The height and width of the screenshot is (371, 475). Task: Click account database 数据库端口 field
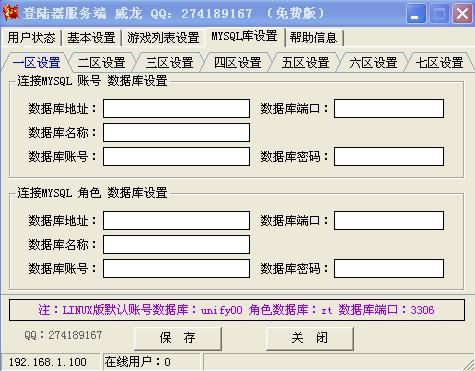point(389,108)
